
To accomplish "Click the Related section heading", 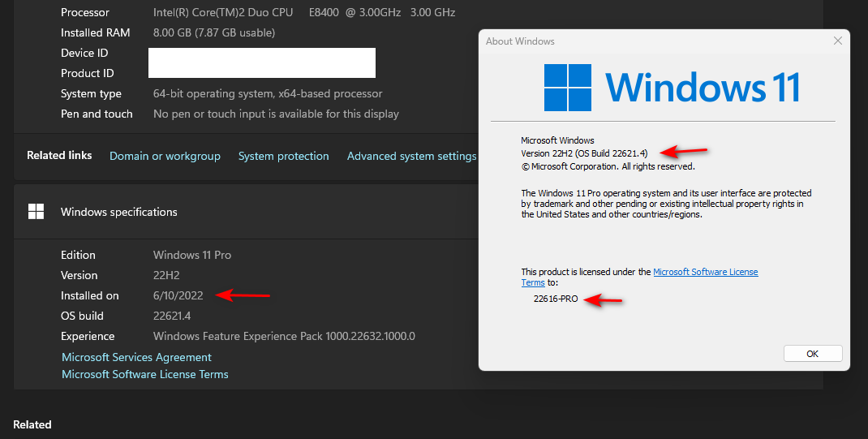I will [32, 424].
